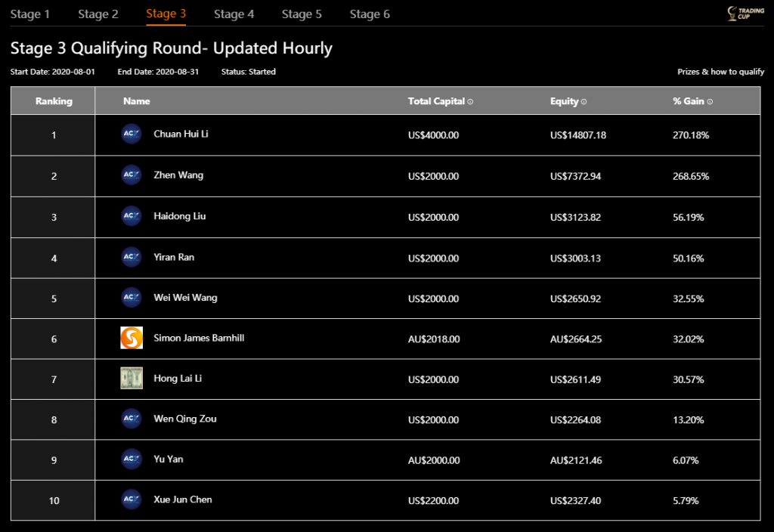
Task: Open the Prizes & how to qualify link
Action: 720,72
